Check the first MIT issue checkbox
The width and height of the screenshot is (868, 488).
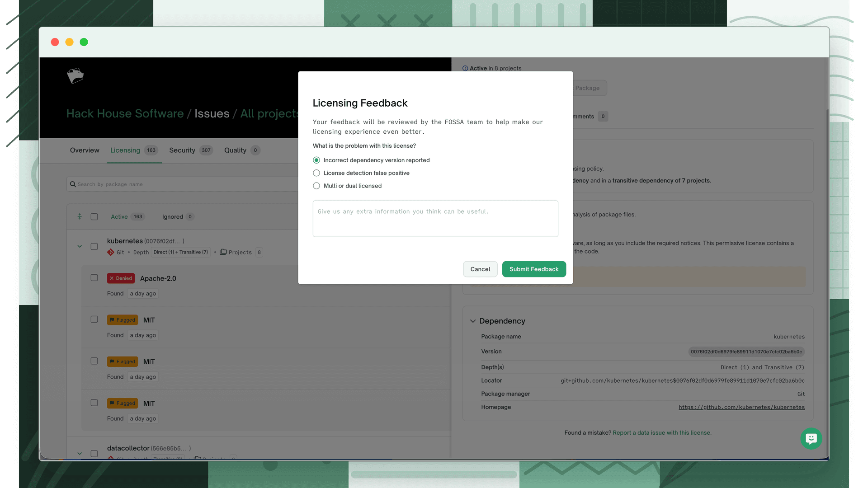pyautogui.click(x=94, y=319)
